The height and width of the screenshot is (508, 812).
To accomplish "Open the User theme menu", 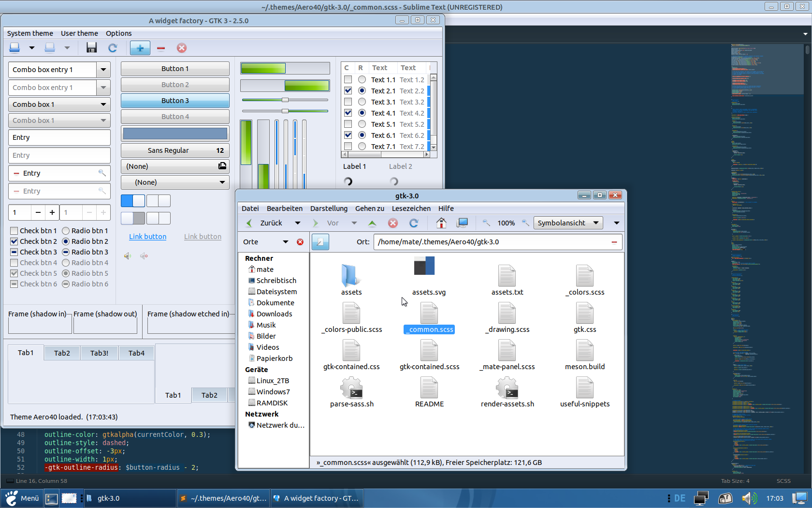I will click(x=79, y=33).
